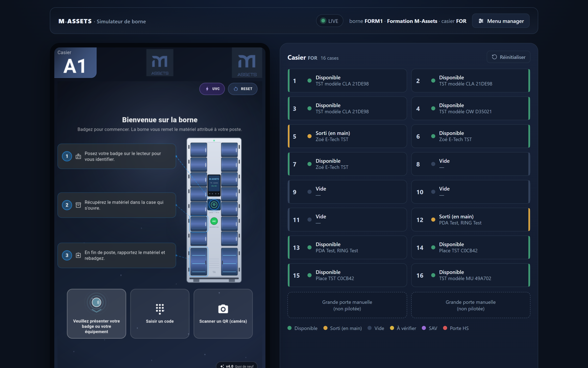Select case 12 Sorti PDA Test card
The width and height of the screenshot is (588, 368).
click(x=470, y=220)
